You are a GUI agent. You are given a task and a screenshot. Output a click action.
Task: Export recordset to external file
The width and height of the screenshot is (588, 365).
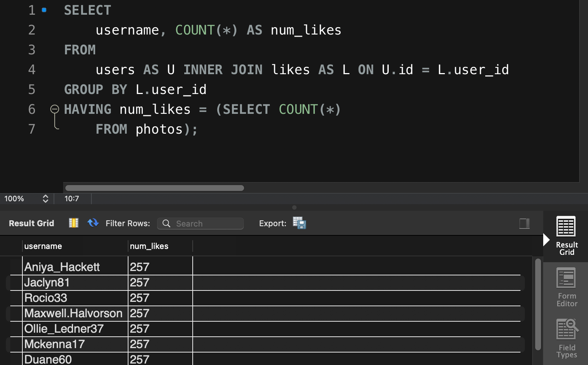300,223
